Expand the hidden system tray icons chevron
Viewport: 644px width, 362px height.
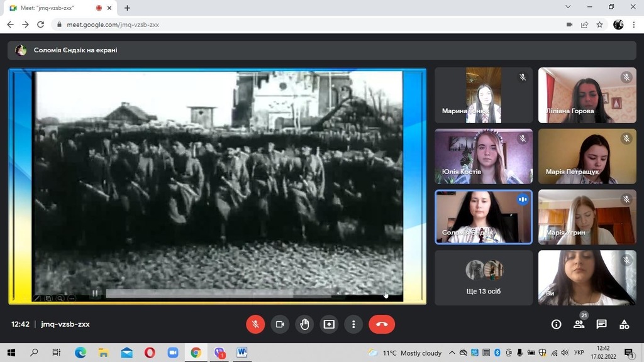pos(452,353)
